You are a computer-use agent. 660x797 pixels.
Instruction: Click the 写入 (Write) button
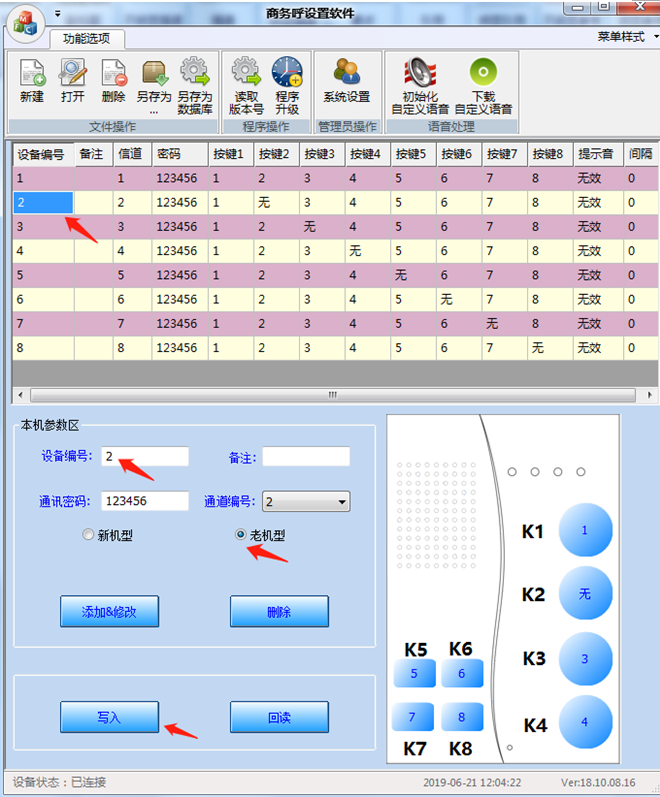click(109, 717)
